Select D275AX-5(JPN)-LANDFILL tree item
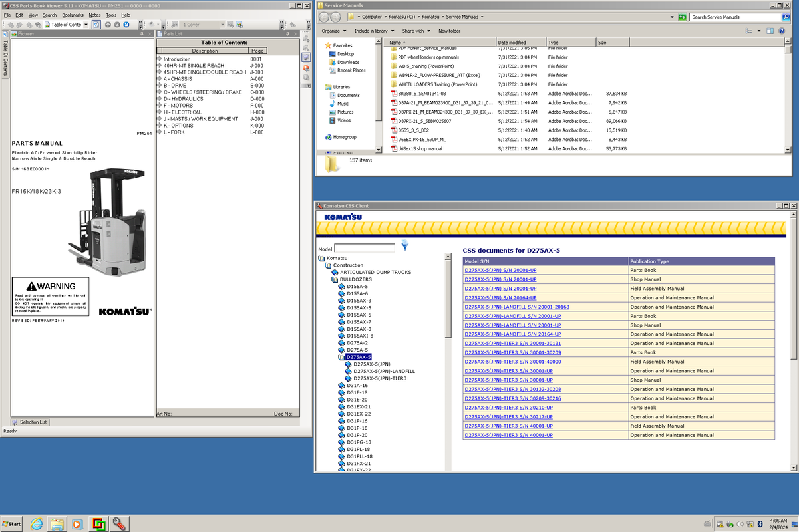Screen dimensions: 799x532 [384, 371]
